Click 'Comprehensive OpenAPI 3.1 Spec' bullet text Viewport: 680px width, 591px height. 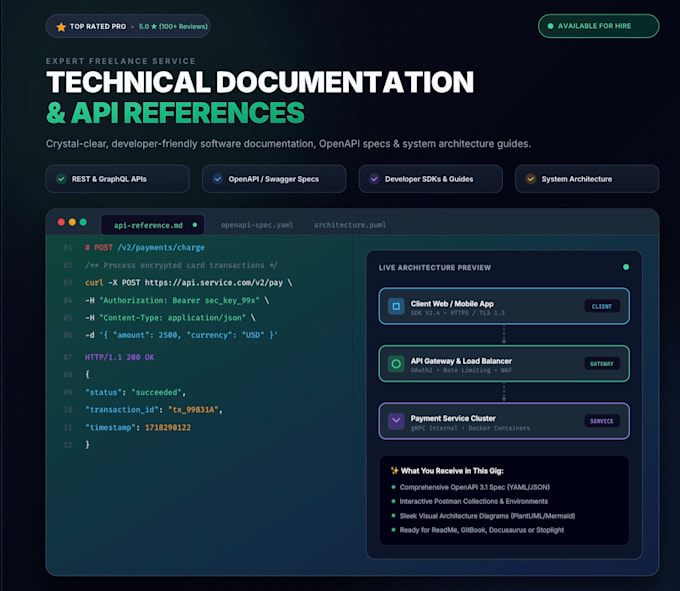[x=475, y=487]
